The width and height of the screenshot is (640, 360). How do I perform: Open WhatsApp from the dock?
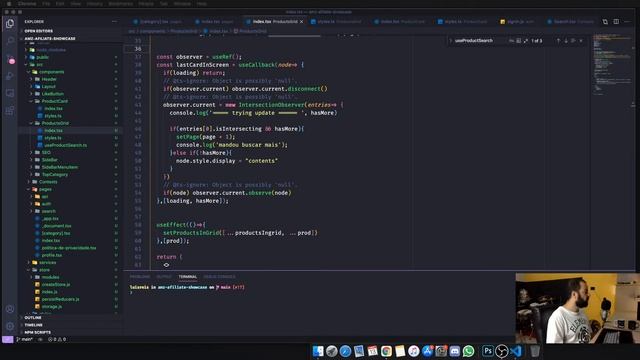coord(469,351)
